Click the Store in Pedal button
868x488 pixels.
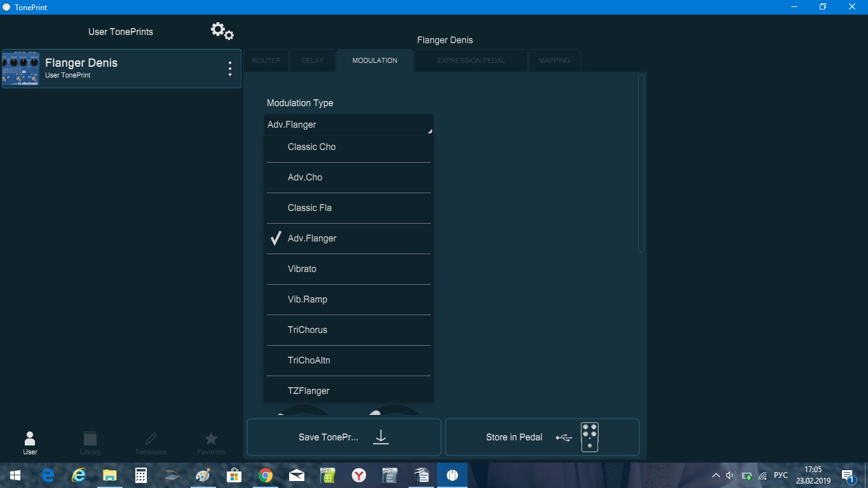(542, 437)
